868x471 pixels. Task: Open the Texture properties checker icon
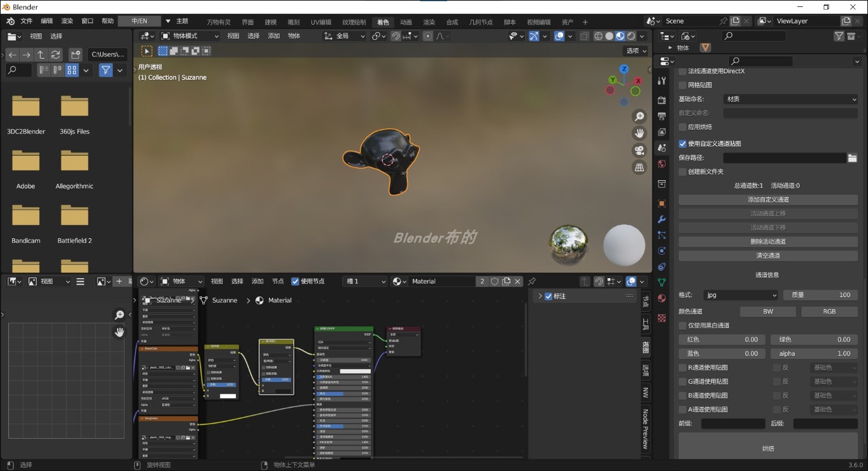[x=662, y=317]
